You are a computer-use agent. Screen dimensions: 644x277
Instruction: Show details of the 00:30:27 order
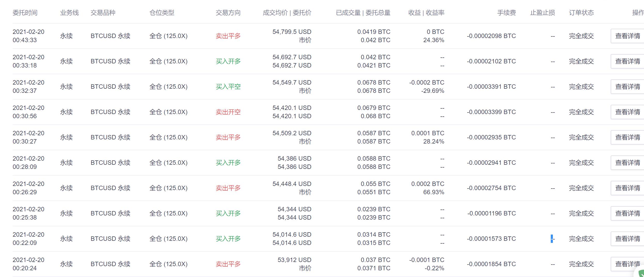pos(627,137)
